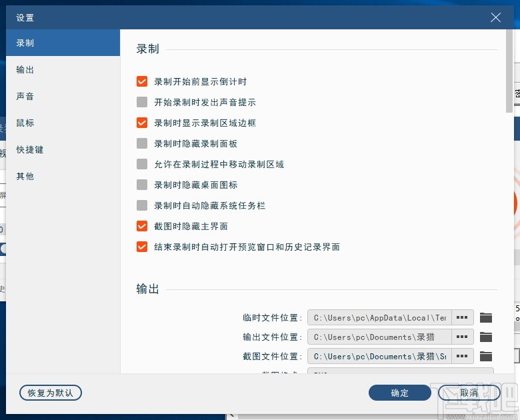This screenshot has width=520, height=420.
Task: Cancel settings with 取消
Action: point(469,393)
